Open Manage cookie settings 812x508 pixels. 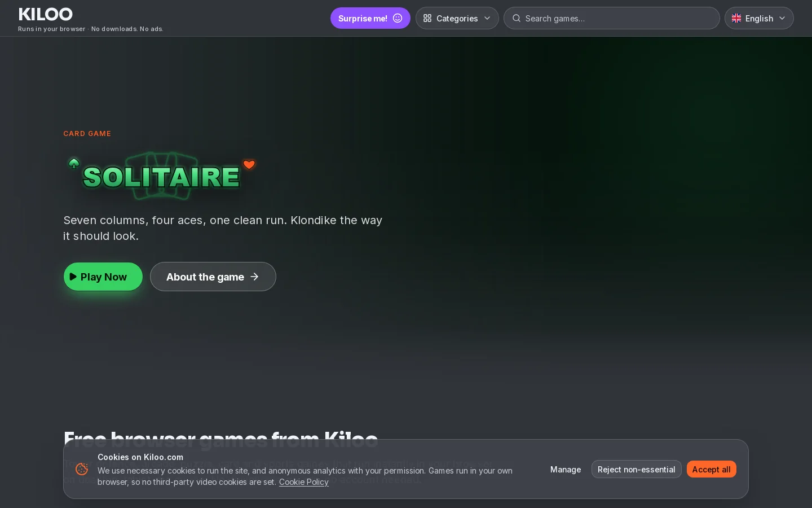coord(566,469)
